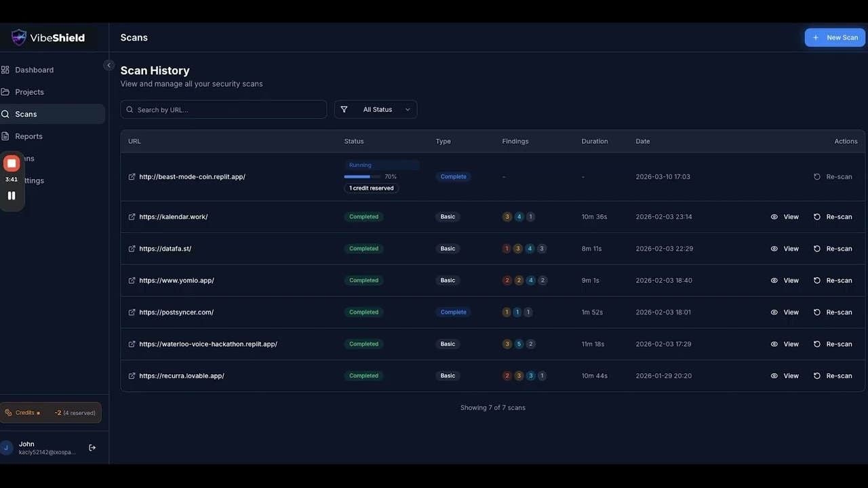Viewport: 868px width, 488px height.
Task: Click the Credits badge in sidebar
Action: coord(51,413)
